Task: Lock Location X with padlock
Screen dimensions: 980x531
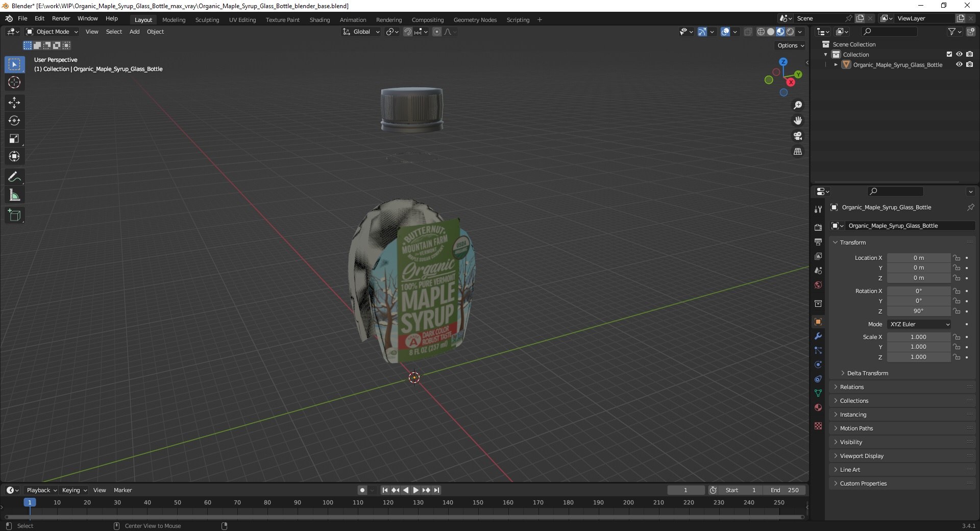Action: pyautogui.click(x=957, y=258)
